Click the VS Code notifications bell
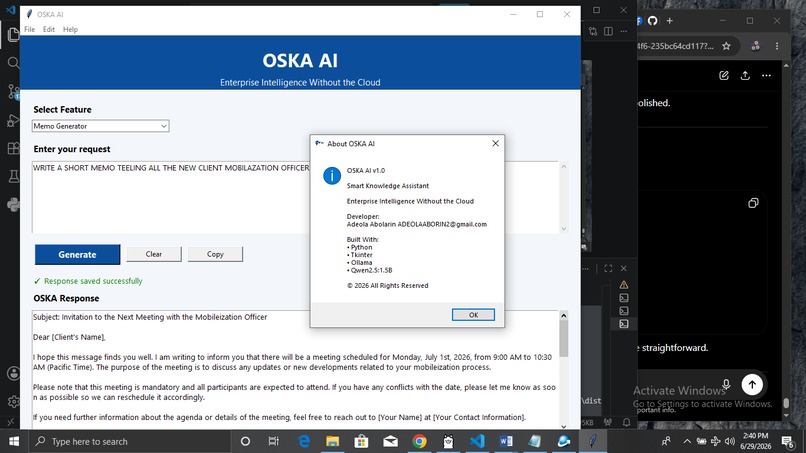This screenshot has height=453, width=806. tap(626, 422)
